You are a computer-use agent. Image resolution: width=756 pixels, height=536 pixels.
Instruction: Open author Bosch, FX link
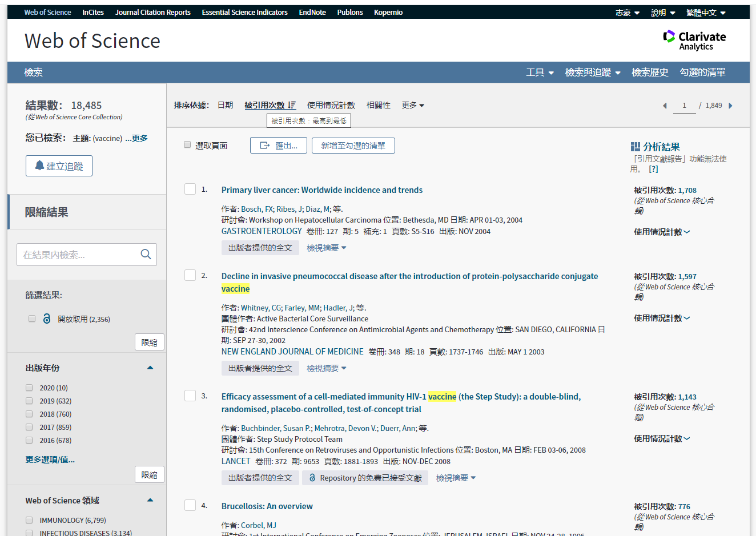pyautogui.click(x=257, y=209)
